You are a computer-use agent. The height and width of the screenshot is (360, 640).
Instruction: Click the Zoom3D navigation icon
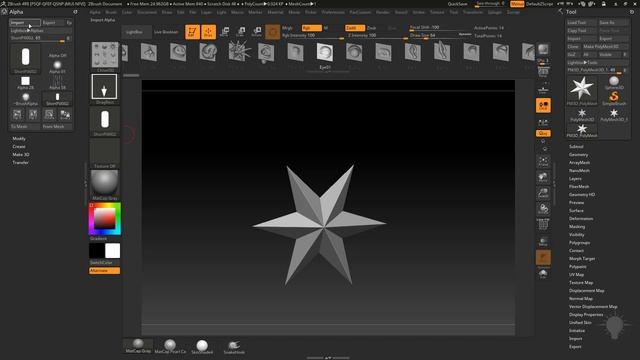(543, 193)
